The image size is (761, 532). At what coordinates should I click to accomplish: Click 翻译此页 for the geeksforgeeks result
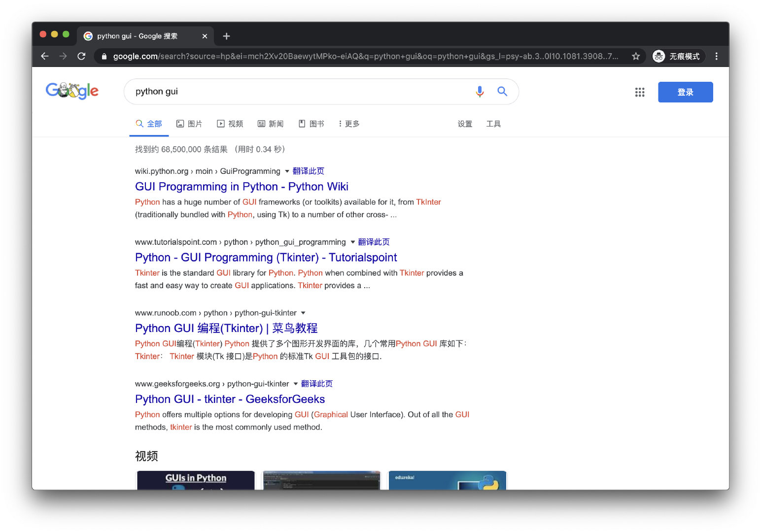pos(316,384)
